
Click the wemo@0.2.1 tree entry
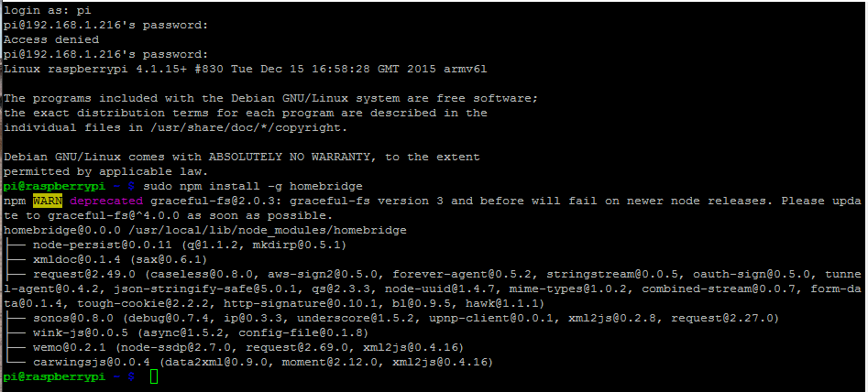[x=70, y=347]
